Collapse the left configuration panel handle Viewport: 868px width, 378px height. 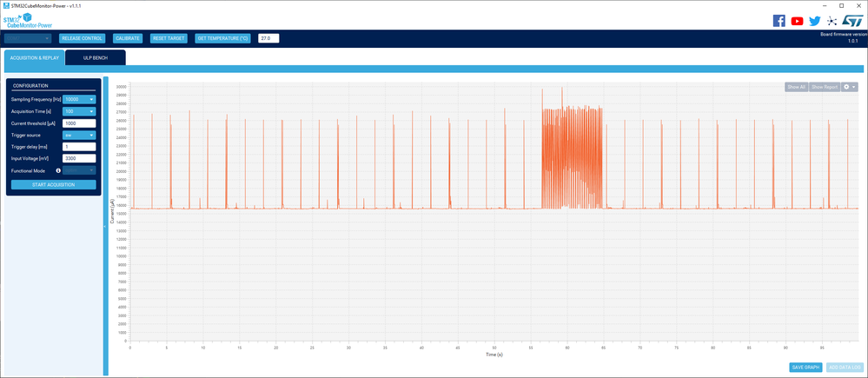click(x=105, y=226)
